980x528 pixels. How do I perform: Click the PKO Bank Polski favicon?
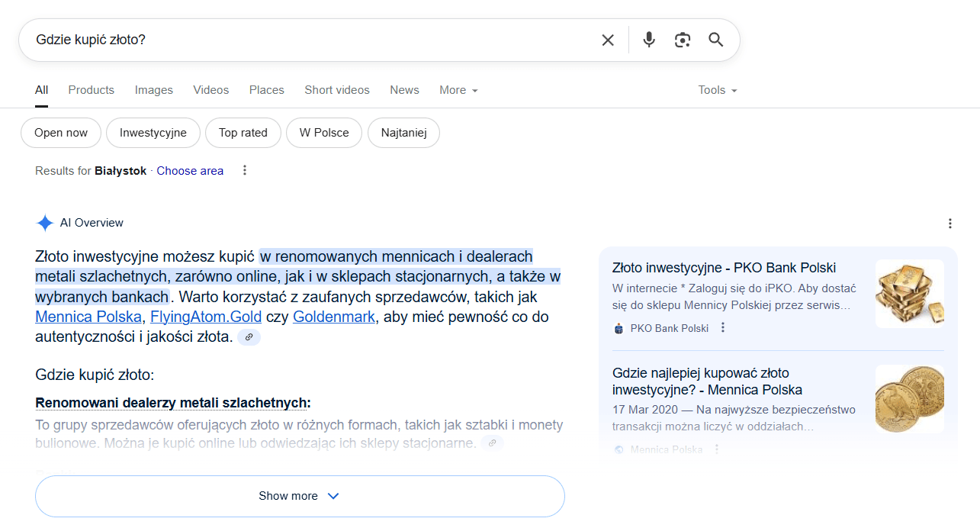point(619,328)
